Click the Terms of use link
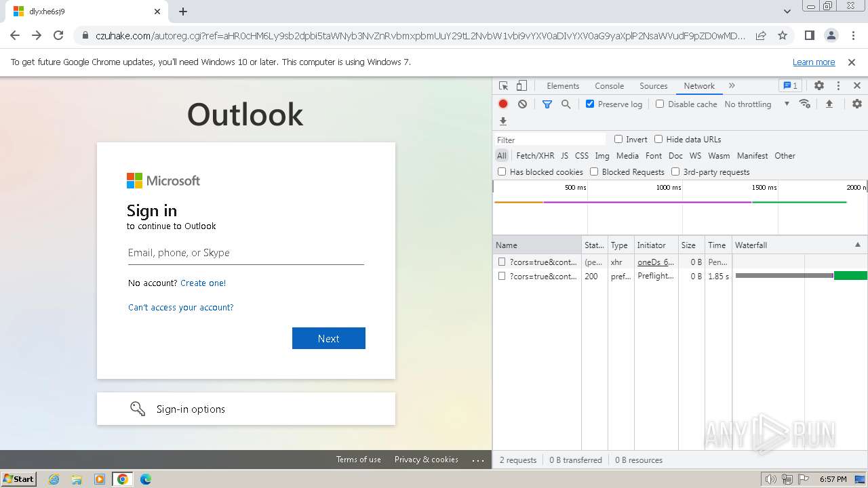868x488 pixels. [358, 459]
